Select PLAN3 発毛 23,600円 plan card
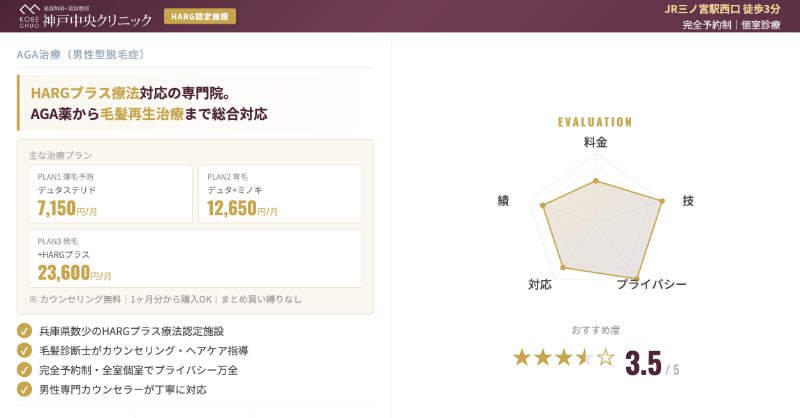 point(195,258)
